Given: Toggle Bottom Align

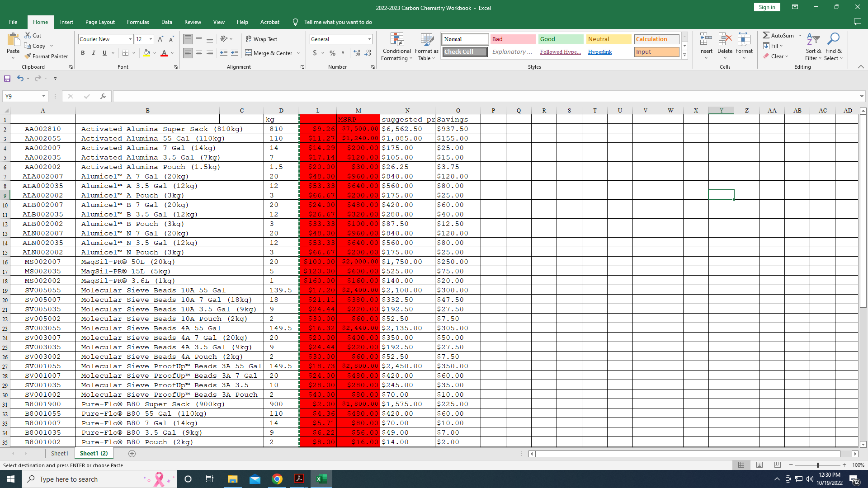Looking at the screenshot, I should [x=210, y=39].
